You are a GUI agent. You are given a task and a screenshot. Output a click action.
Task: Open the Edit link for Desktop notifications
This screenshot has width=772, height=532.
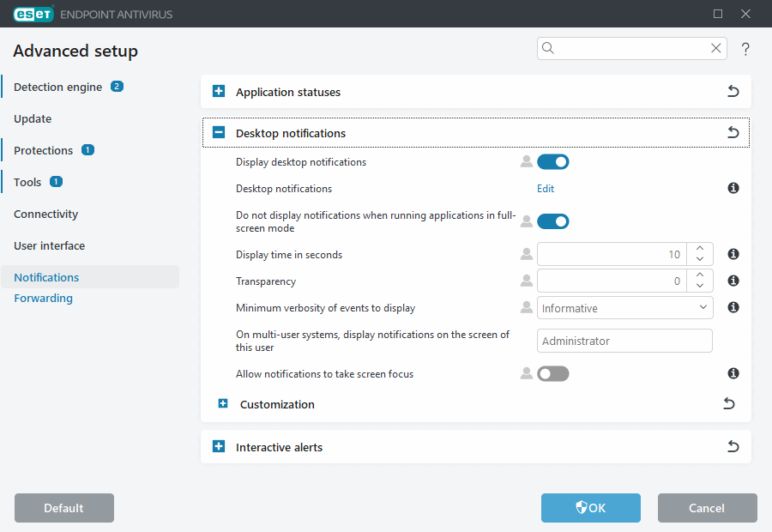point(546,188)
